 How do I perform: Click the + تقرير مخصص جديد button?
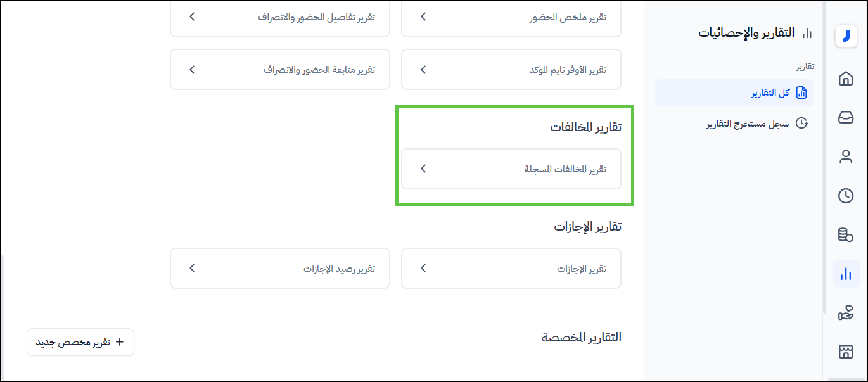coord(80,343)
